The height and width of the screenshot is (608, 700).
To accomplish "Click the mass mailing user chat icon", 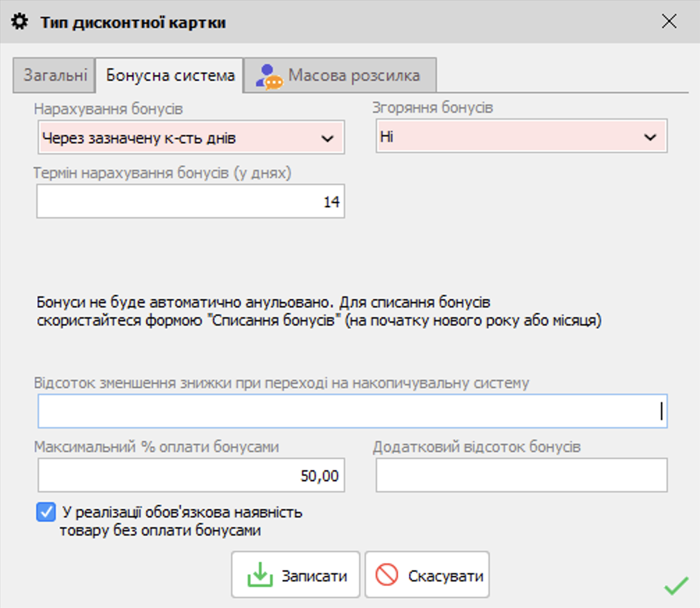I will pyautogui.click(x=269, y=77).
